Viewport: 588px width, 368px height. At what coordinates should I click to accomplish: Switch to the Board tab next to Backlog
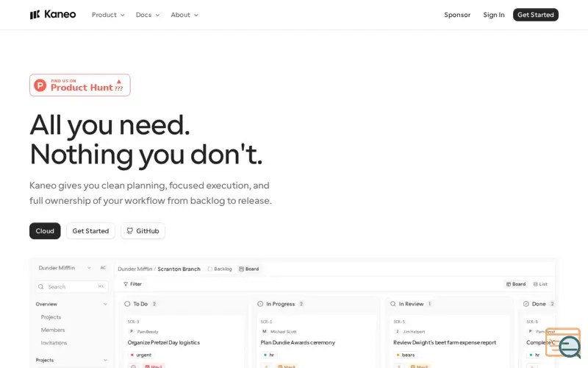coord(249,269)
